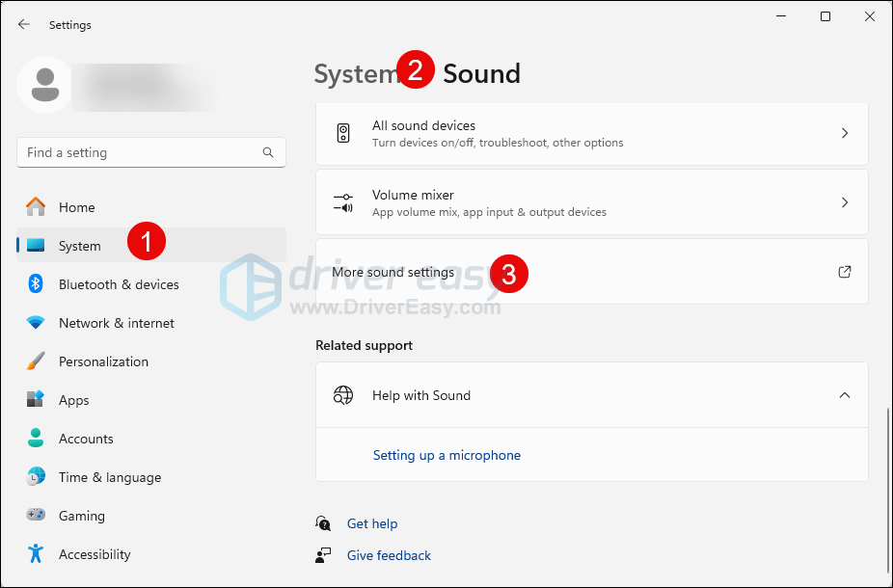Select Bluetooth & devices in sidebar
893x588 pixels.
118,284
